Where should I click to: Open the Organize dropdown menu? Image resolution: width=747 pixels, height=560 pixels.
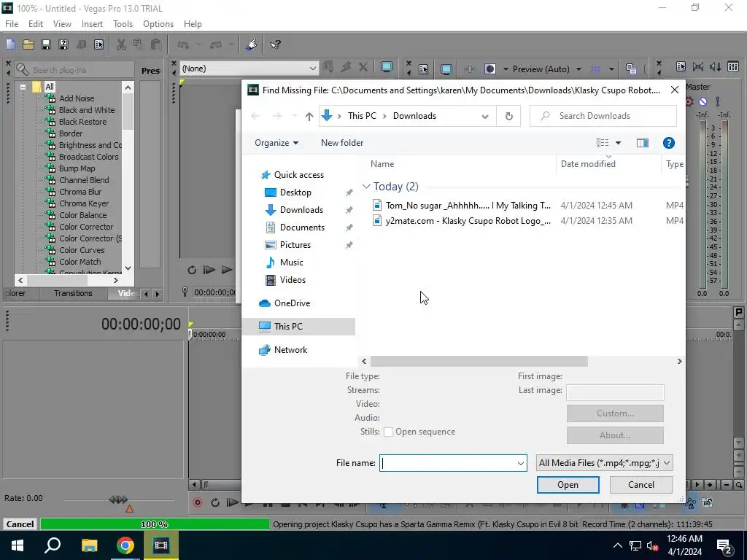276,143
